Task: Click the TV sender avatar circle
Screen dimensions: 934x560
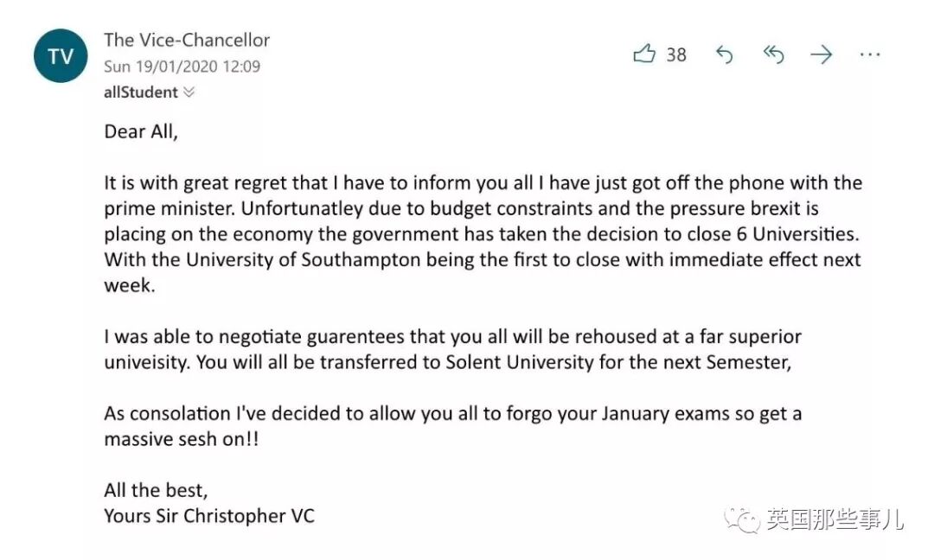Action: point(61,55)
